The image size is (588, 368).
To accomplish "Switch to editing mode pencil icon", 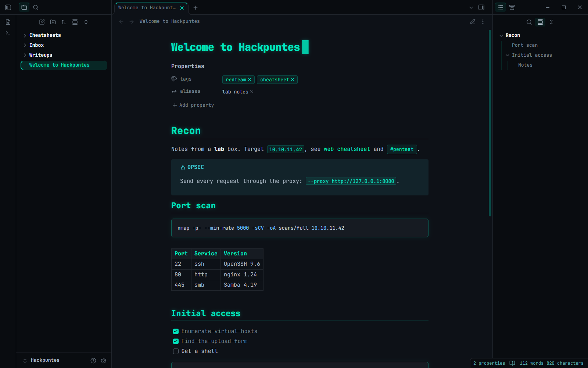I will coord(473,22).
